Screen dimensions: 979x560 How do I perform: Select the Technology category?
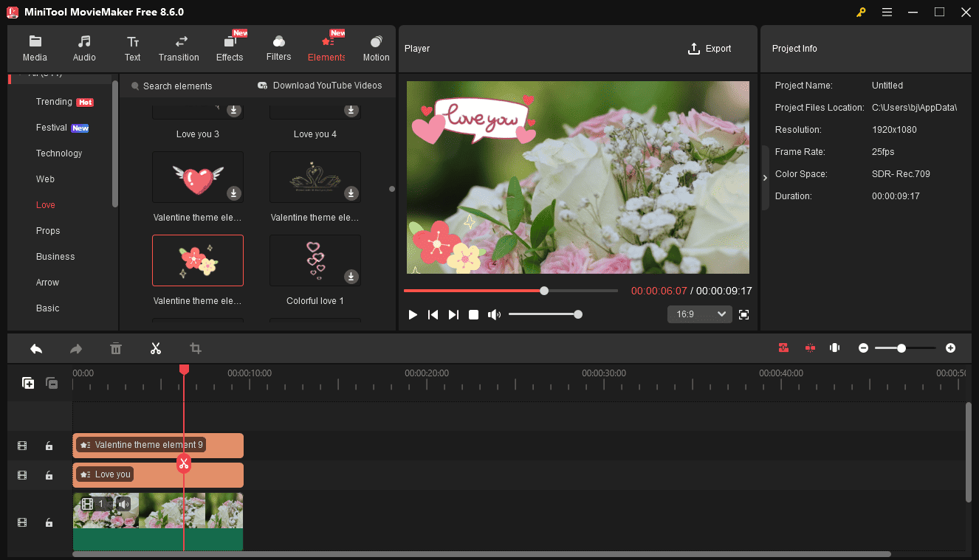pyautogui.click(x=59, y=153)
